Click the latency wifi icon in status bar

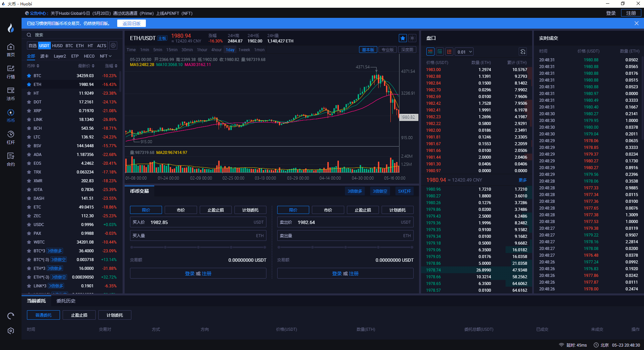coord(561,345)
